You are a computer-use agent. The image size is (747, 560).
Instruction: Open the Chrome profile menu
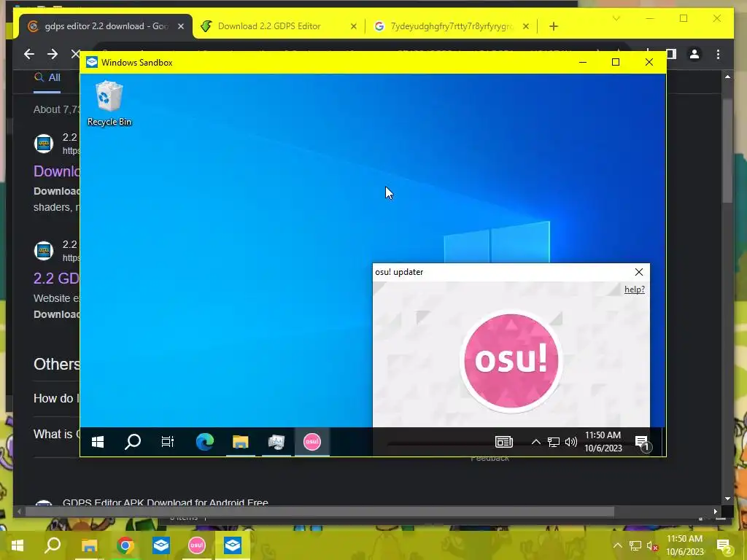click(694, 54)
